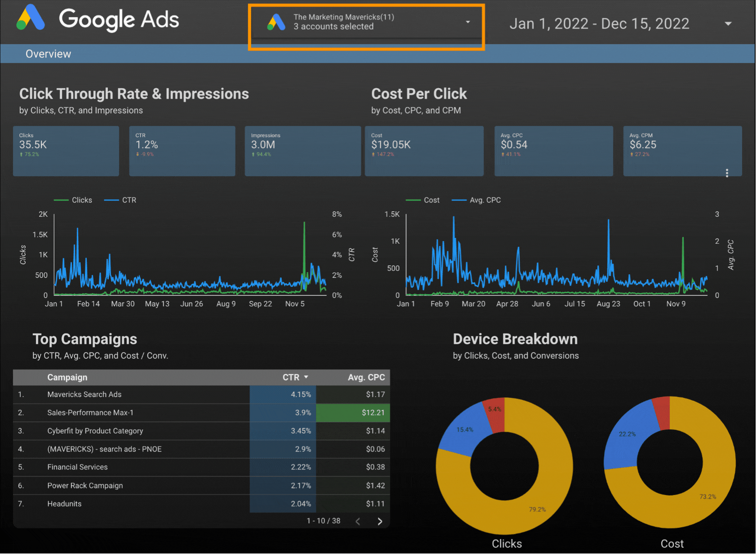The height and width of the screenshot is (554, 756).
Task: Toggle the CTR legend in the line chart
Action: click(120, 200)
